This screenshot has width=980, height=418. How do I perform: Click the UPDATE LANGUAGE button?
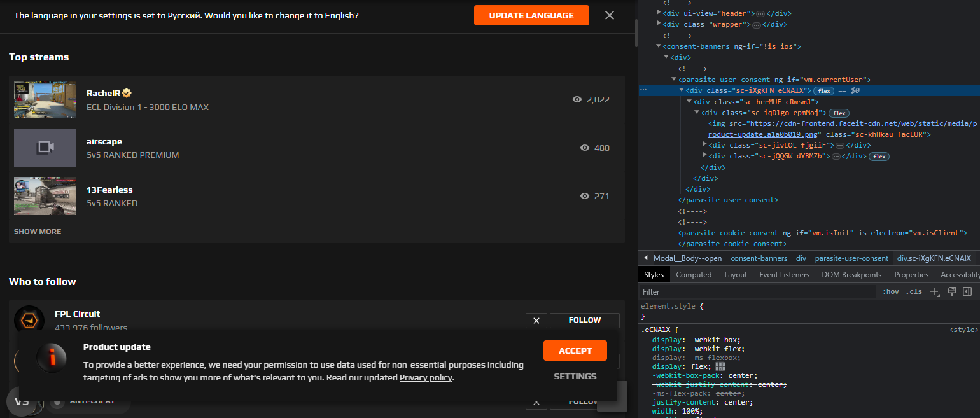point(531,15)
